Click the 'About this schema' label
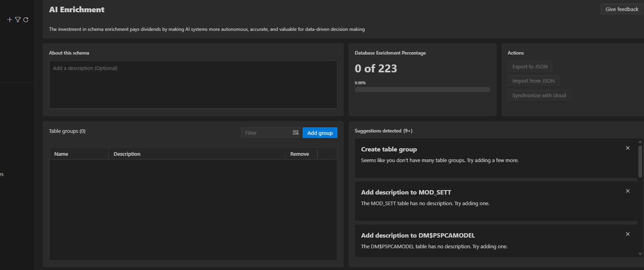 coord(69,53)
